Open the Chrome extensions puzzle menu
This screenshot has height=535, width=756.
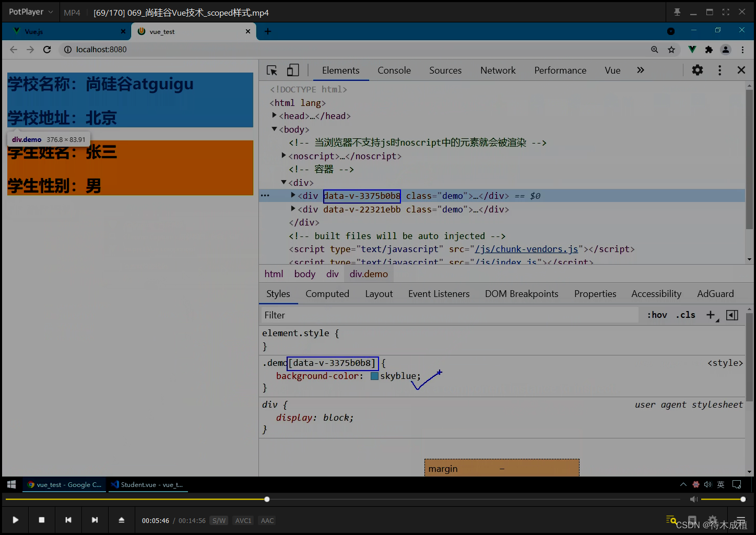click(709, 50)
